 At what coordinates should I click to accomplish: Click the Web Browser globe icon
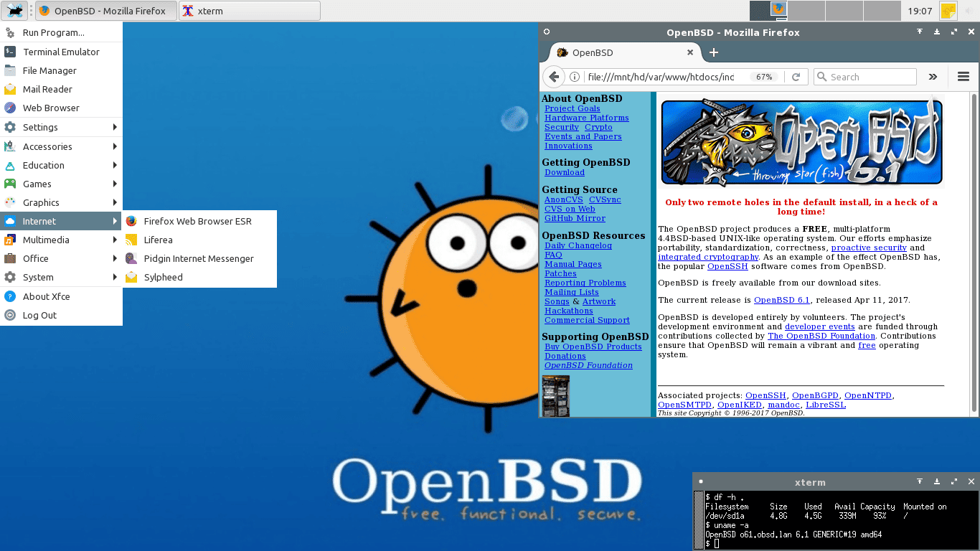coord(10,108)
